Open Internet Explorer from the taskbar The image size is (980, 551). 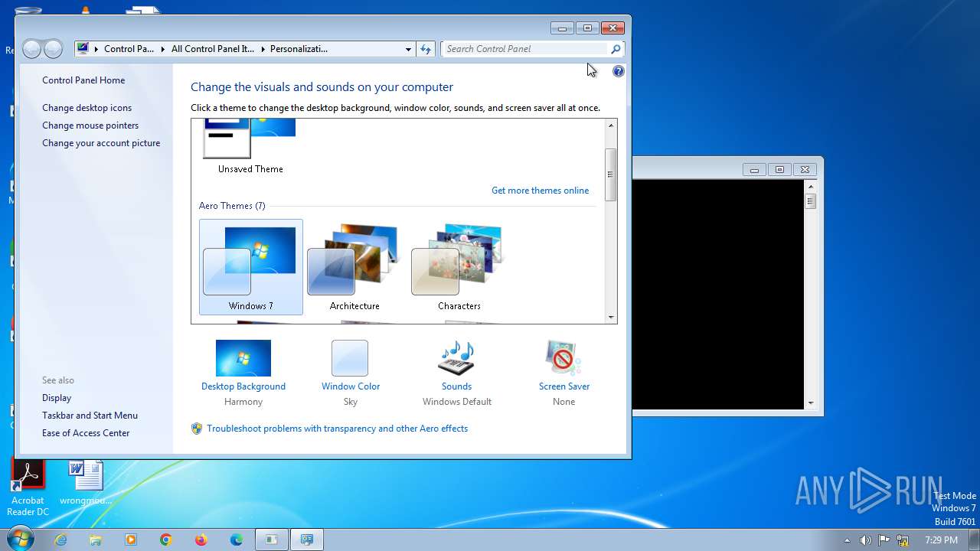(60, 540)
